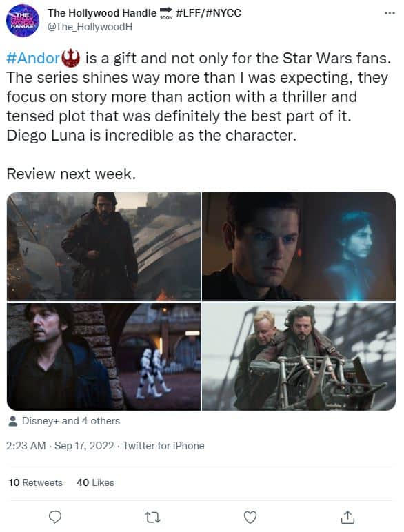View the Disney+ and 4 others tags

70,421
